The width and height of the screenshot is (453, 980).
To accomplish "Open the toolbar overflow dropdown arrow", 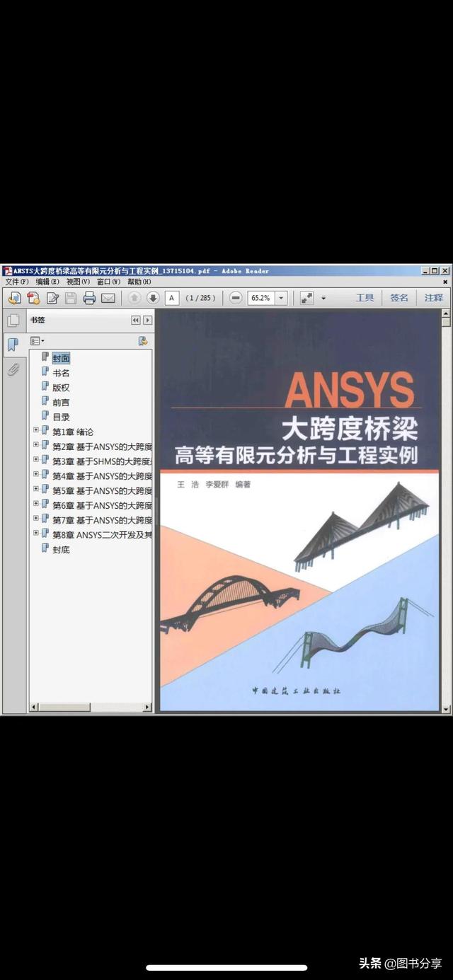I will pyautogui.click(x=323, y=298).
